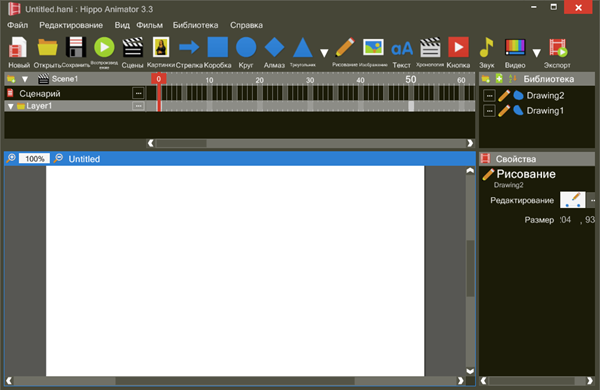Image resolution: width=600 pixels, height=390 pixels.
Task: Toggle the Drawing2 library item box
Action: click(489, 96)
